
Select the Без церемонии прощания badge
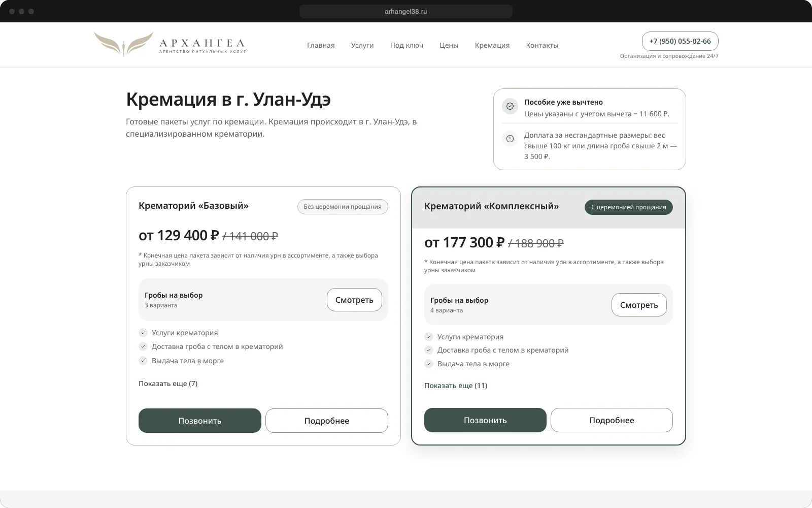click(x=343, y=207)
